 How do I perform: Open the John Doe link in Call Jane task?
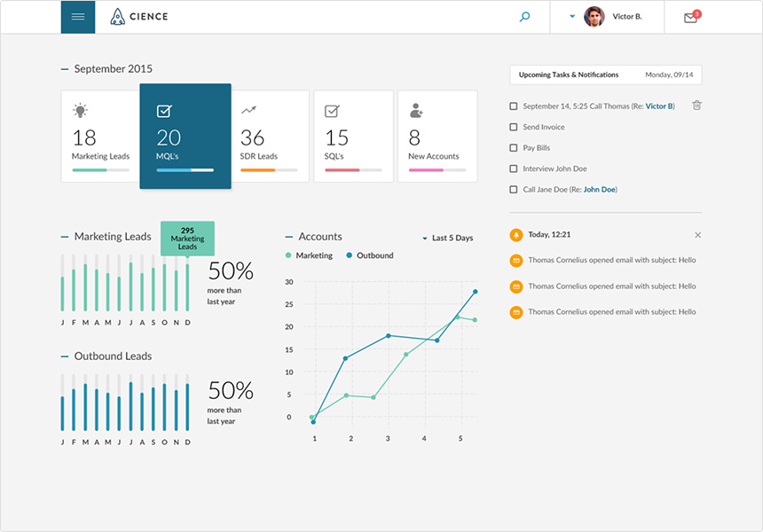(x=599, y=190)
